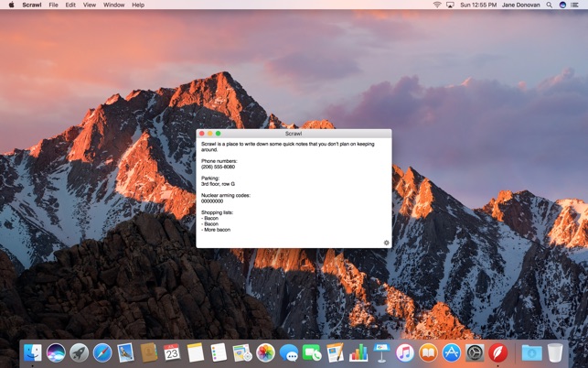Open Finder from the dock

[33, 352]
